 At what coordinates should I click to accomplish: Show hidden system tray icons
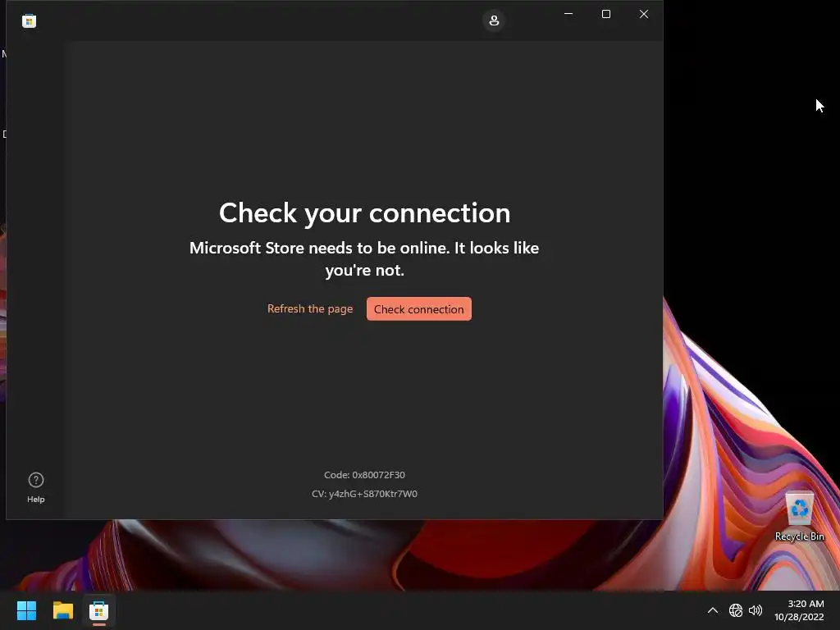coord(713,610)
